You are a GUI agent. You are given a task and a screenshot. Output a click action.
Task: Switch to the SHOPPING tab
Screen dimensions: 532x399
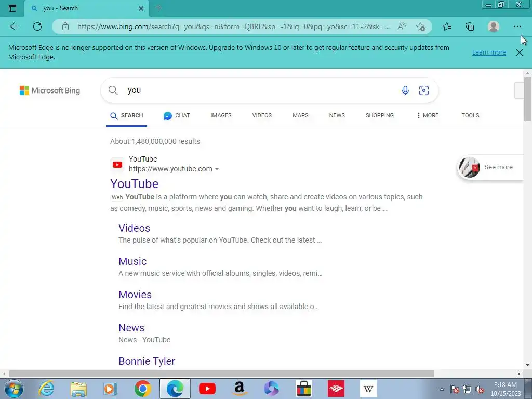[x=380, y=115]
